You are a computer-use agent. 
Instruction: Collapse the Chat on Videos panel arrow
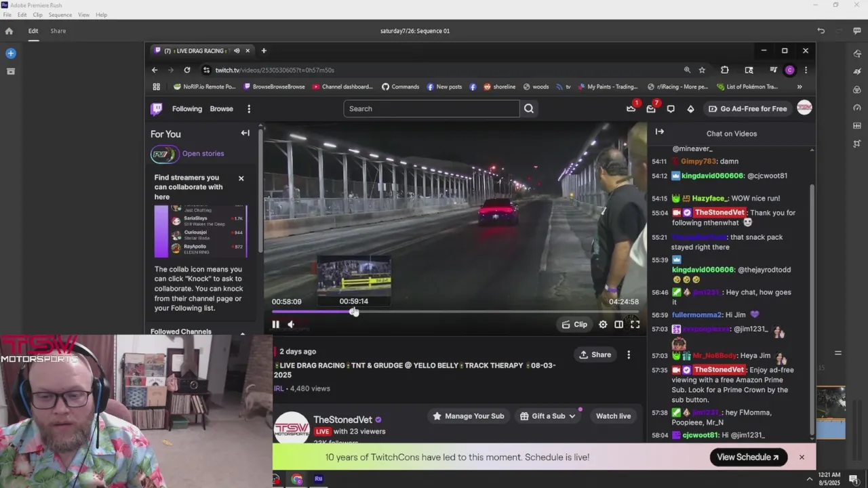(x=660, y=132)
